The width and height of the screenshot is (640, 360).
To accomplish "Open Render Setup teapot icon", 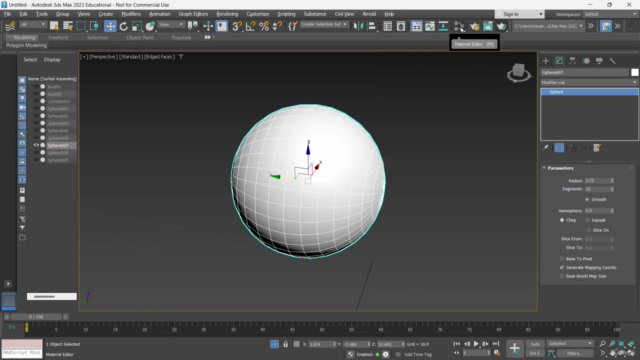I will click(x=474, y=26).
